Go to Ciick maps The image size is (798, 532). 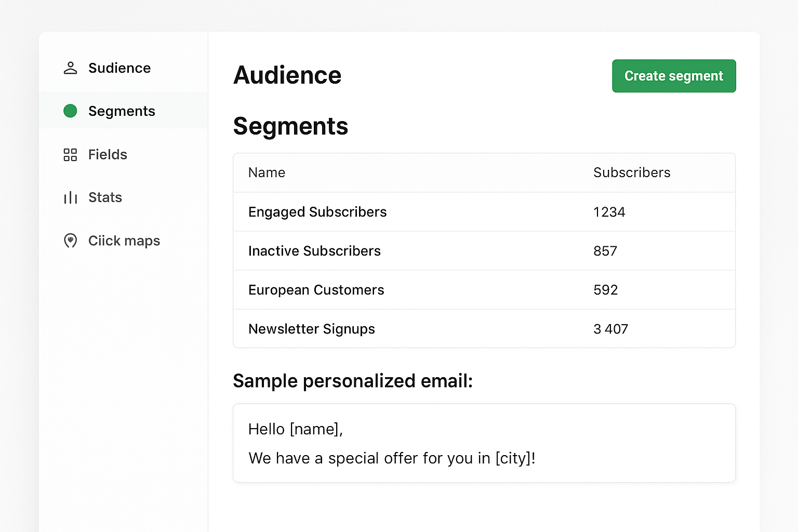(x=124, y=241)
